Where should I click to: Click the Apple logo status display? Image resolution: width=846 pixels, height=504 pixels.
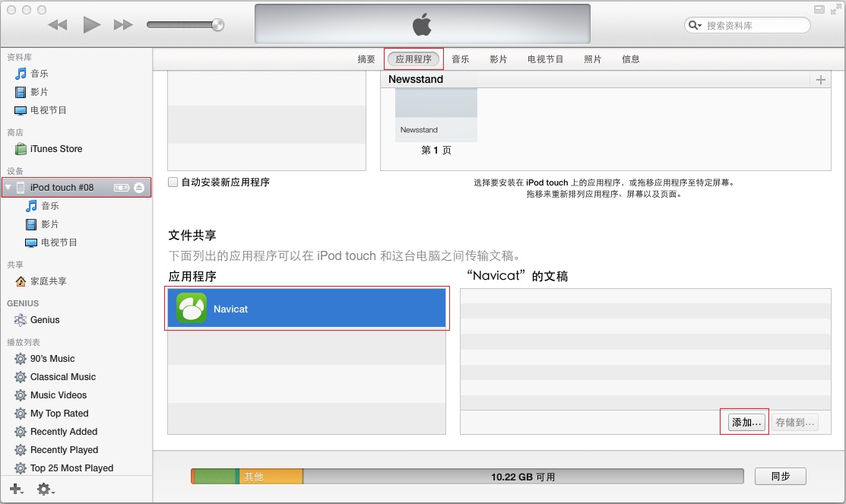tap(423, 24)
